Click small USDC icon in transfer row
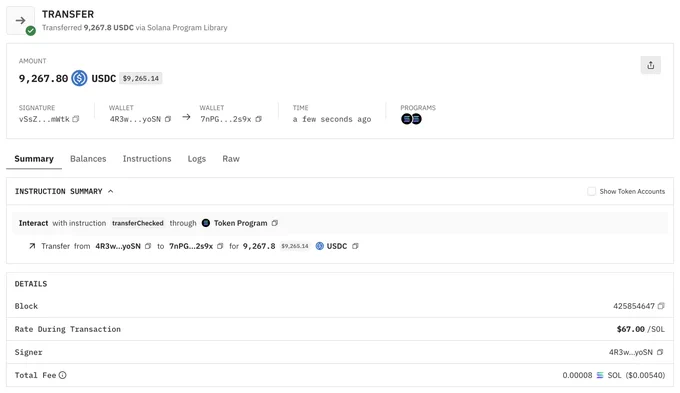The height and width of the screenshot is (393, 680). point(320,246)
